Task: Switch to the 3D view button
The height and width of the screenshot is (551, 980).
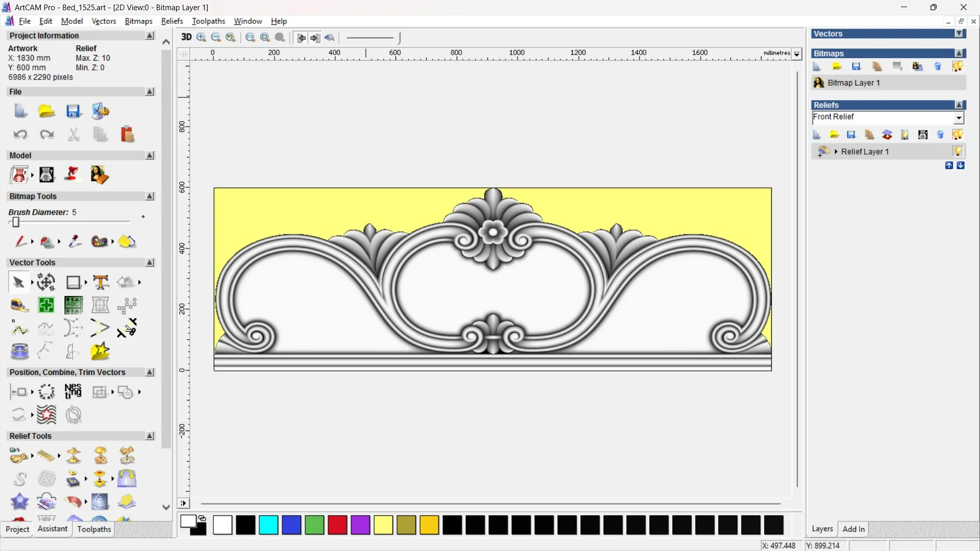Action: click(x=186, y=37)
